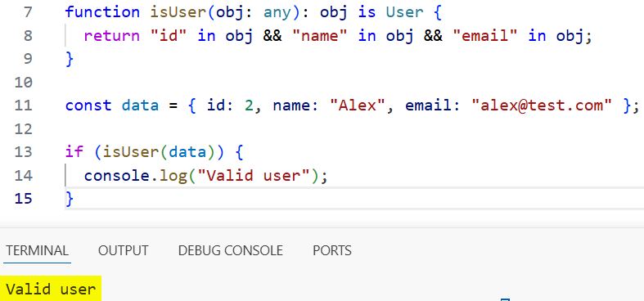Switch to the TERMINAL panel tab
This screenshot has width=644, height=301.
pos(37,250)
